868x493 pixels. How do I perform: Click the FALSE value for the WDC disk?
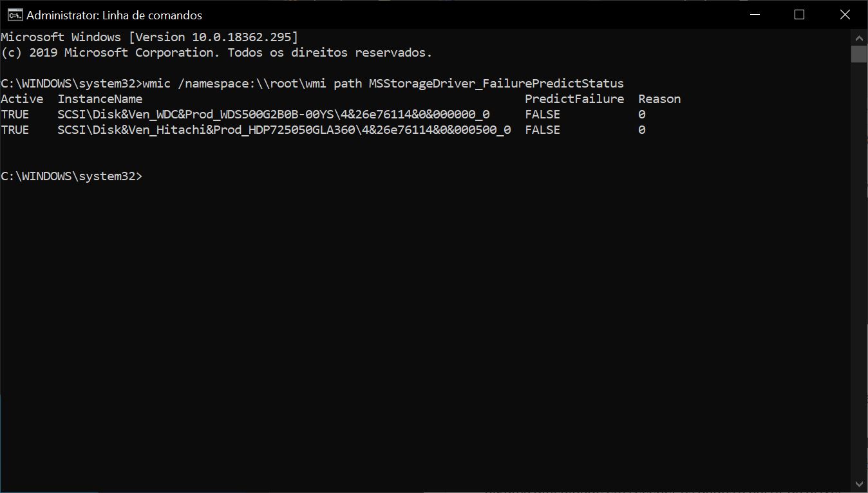tap(542, 115)
